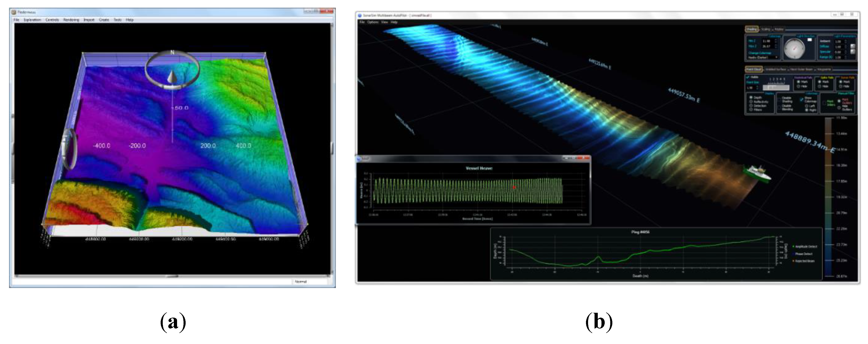Image resolution: width=868 pixels, height=344 pixels.
Task: Click the white swatch in Light Direction
Action: [810, 40]
